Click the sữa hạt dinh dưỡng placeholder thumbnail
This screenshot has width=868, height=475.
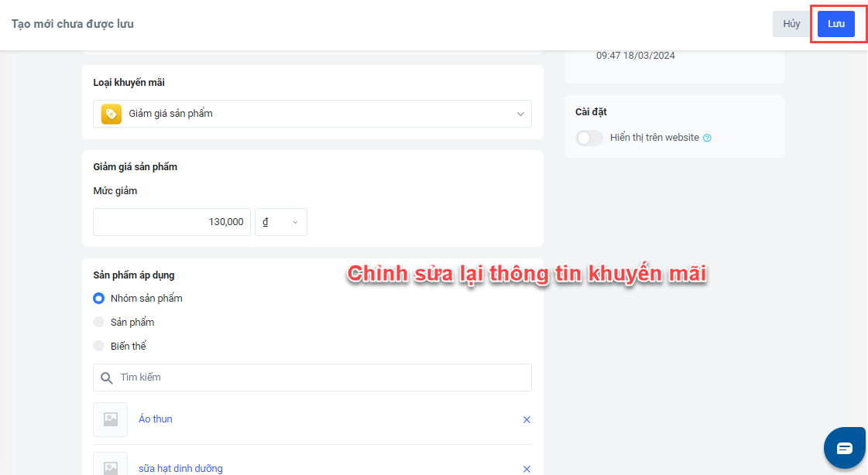(110, 464)
